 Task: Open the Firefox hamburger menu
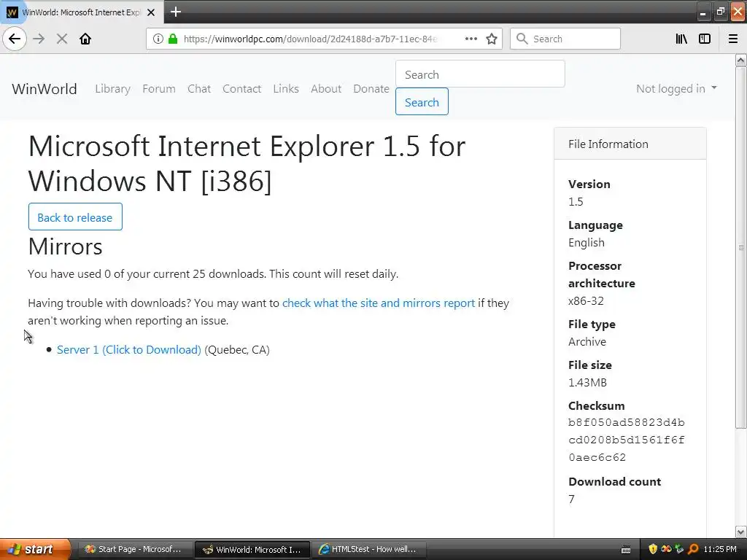[x=733, y=39]
